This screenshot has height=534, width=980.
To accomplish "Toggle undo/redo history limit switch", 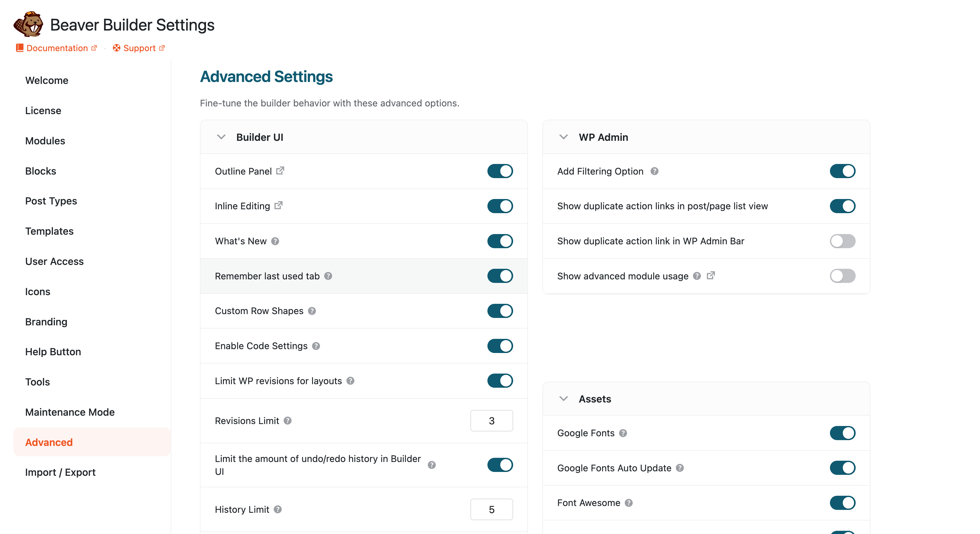I will pyautogui.click(x=500, y=465).
